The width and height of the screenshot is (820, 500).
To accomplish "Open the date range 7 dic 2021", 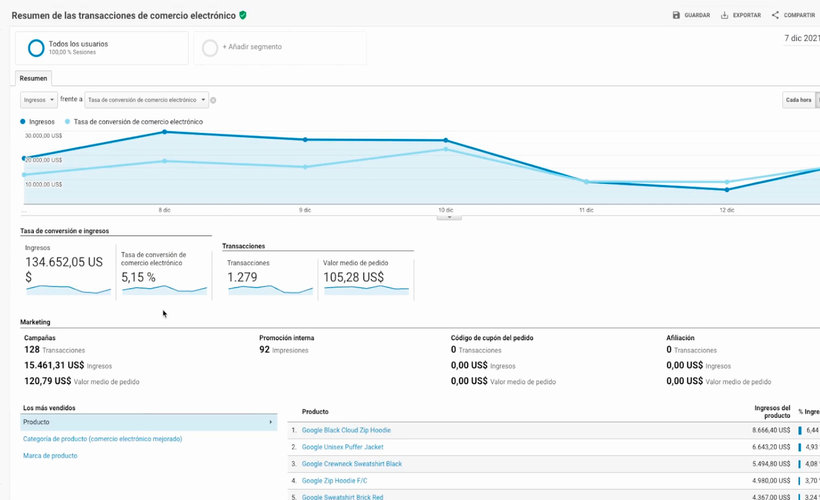I will pyautogui.click(x=802, y=38).
